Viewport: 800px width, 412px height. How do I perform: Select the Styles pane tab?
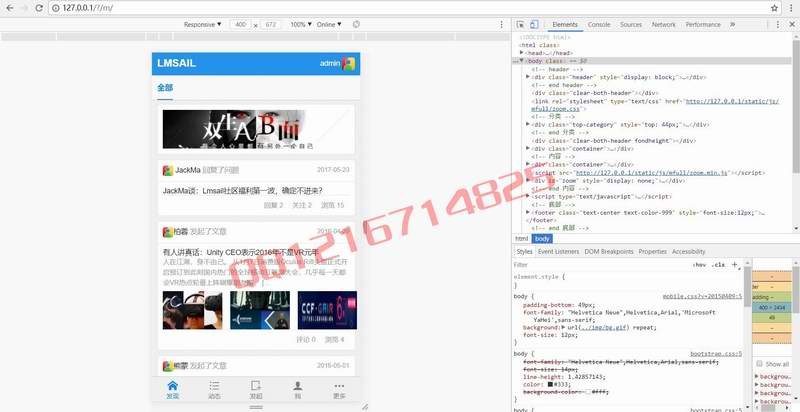pos(524,251)
